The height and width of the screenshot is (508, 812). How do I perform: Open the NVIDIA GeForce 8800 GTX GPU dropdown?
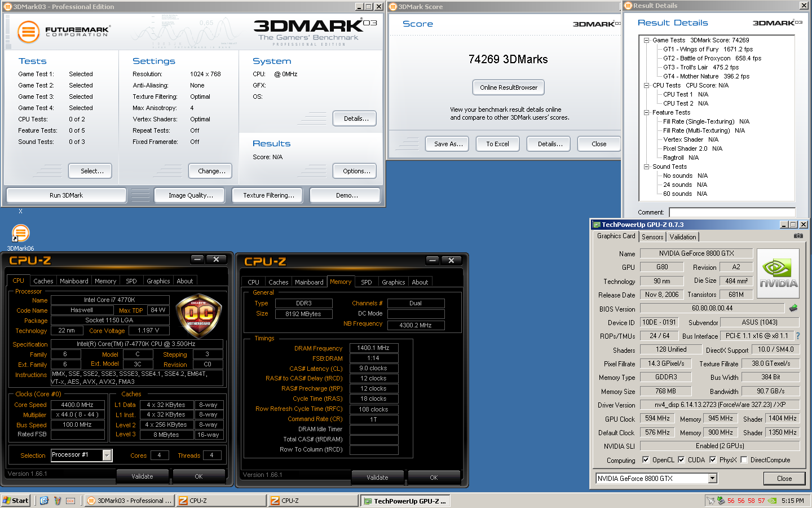(x=712, y=478)
